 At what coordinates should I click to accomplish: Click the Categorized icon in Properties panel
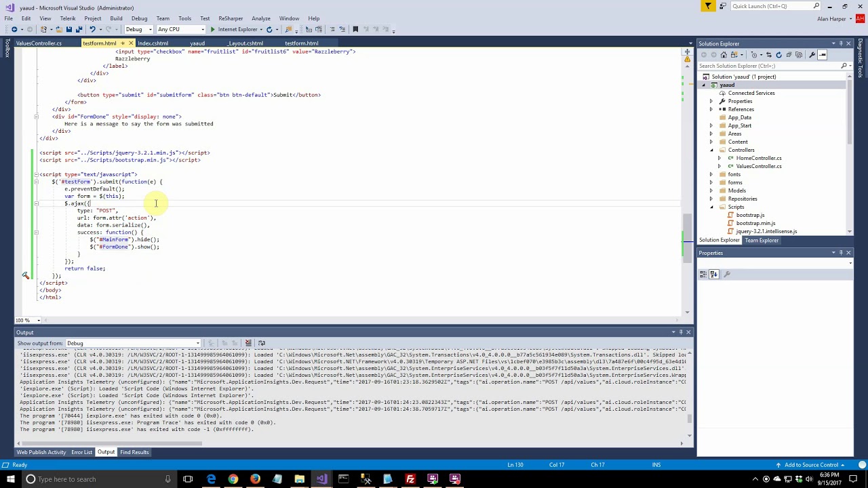[703, 274]
